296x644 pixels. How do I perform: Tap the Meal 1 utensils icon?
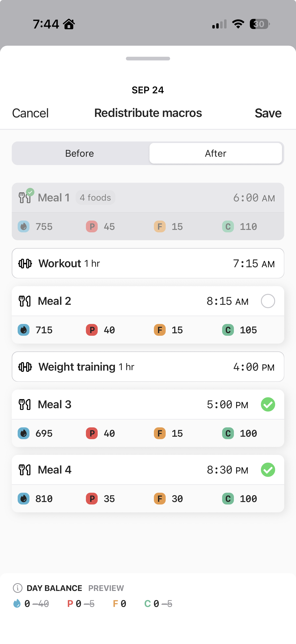coord(25,197)
